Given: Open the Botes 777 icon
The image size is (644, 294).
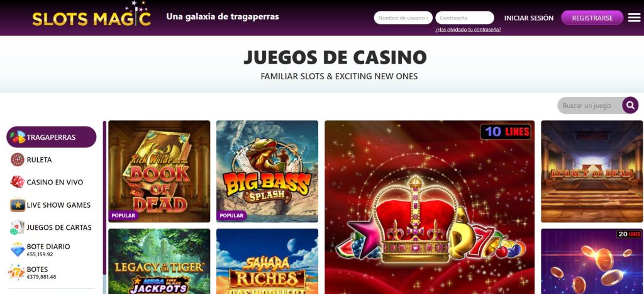Looking at the screenshot, I should pos(17,272).
